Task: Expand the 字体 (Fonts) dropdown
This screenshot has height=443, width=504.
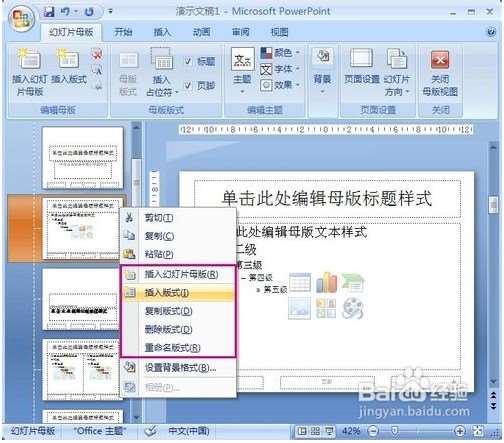Action: [280, 69]
